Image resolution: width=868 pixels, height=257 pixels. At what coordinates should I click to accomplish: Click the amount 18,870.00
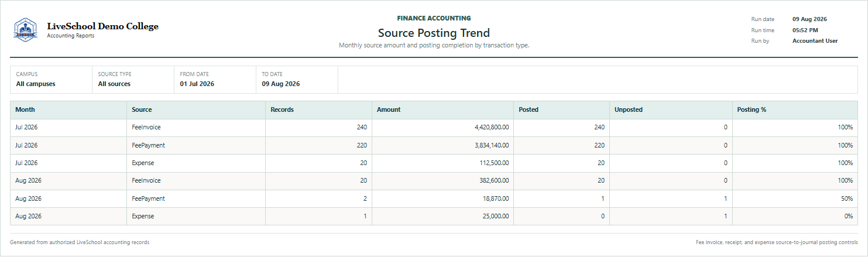[x=496, y=198]
